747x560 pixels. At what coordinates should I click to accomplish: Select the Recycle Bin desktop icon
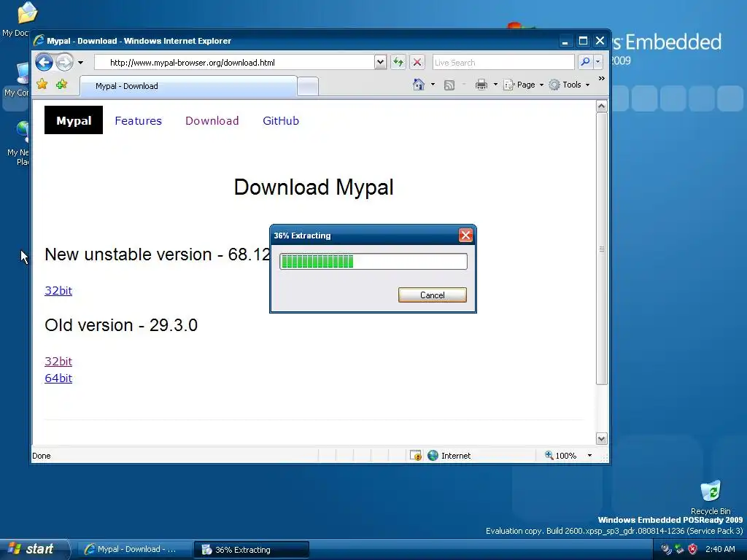pos(711,497)
